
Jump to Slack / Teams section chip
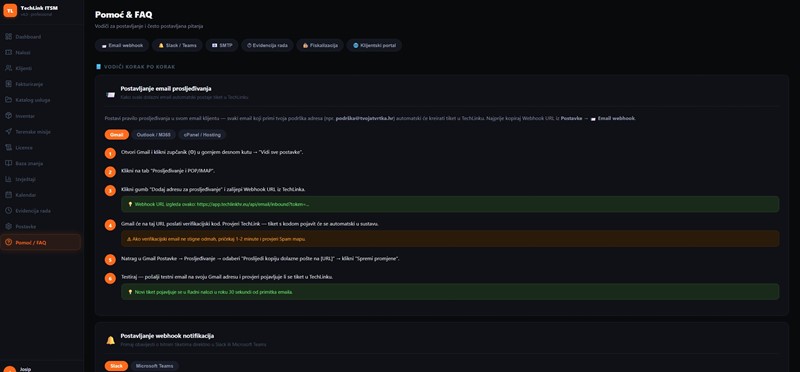[177, 45]
